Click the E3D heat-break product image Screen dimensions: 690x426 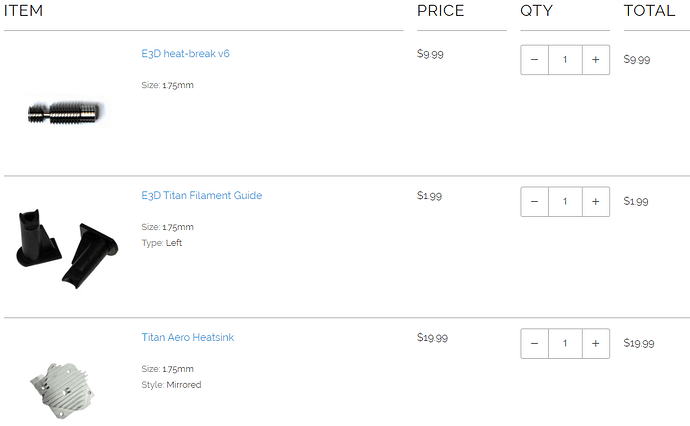64,112
